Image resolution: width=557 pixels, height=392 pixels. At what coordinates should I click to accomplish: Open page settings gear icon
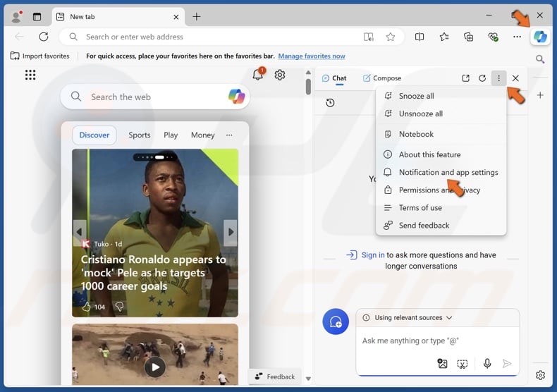coord(280,75)
